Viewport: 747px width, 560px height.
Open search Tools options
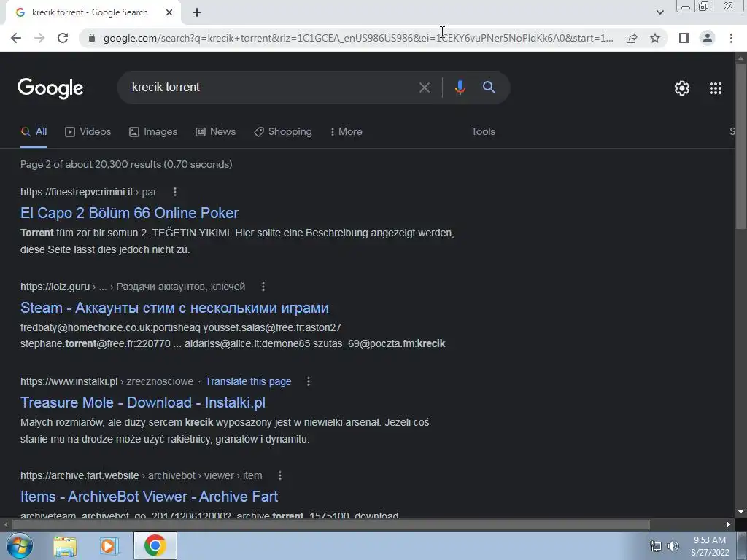click(483, 131)
